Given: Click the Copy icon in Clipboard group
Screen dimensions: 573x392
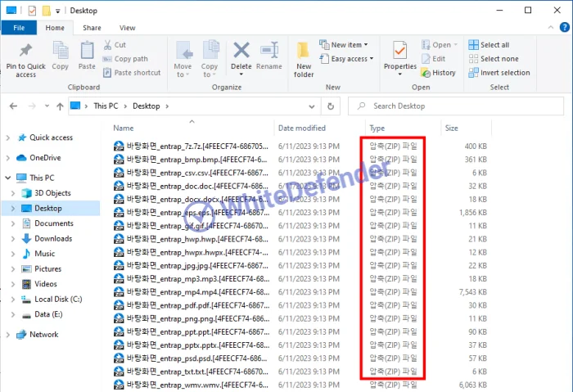Looking at the screenshot, I should pyautogui.click(x=60, y=52).
